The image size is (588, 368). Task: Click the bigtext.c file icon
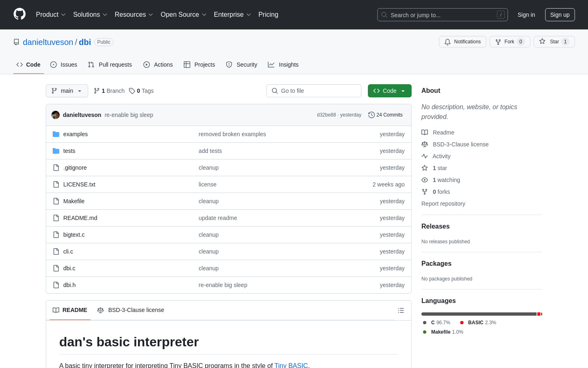click(56, 235)
